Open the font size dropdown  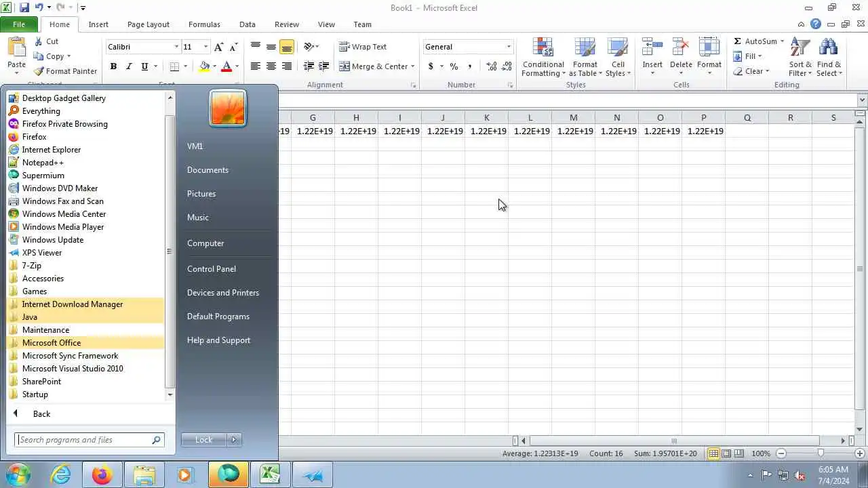(x=205, y=47)
